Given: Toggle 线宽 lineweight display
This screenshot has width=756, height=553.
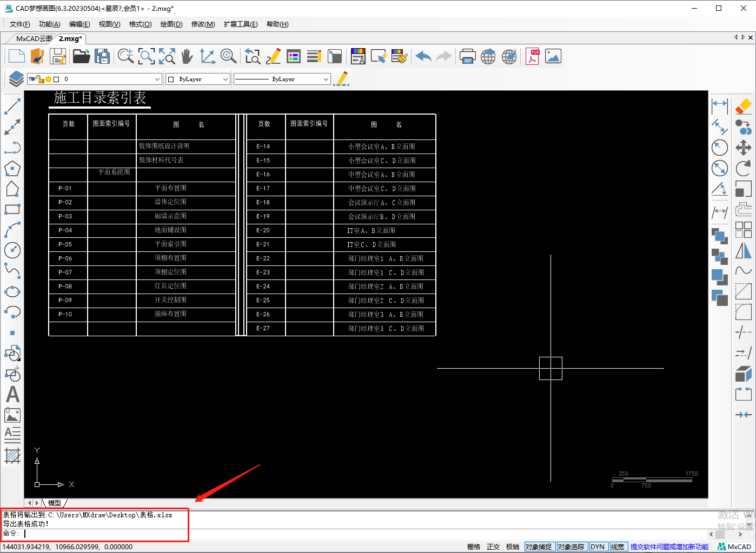Looking at the screenshot, I should [x=618, y=547].
